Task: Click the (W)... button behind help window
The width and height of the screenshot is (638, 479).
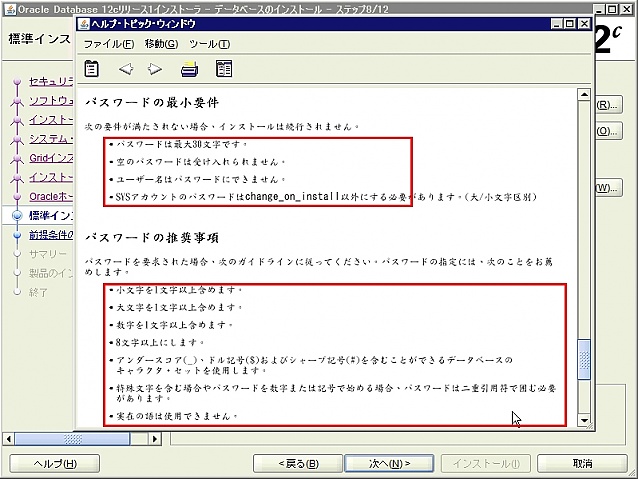Action: [x=608, y=188]
